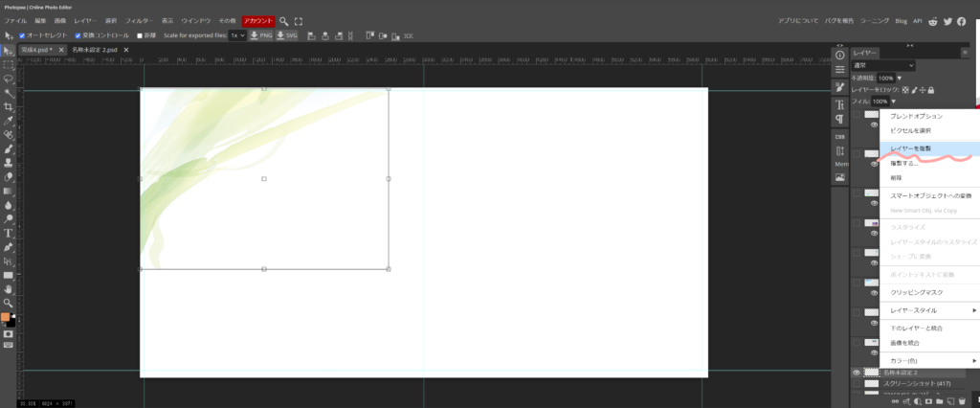Click the search magnifier icon in the menu bar

point(284,20)
